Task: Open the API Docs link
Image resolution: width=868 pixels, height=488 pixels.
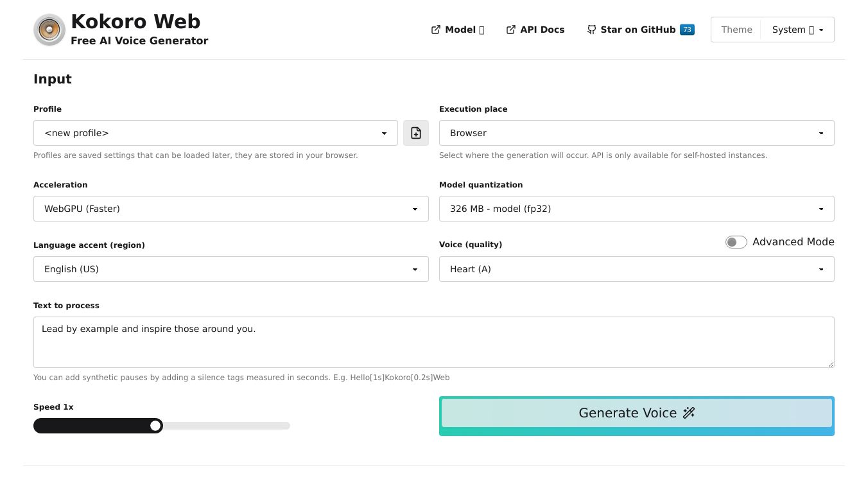Action: [542, 30]
